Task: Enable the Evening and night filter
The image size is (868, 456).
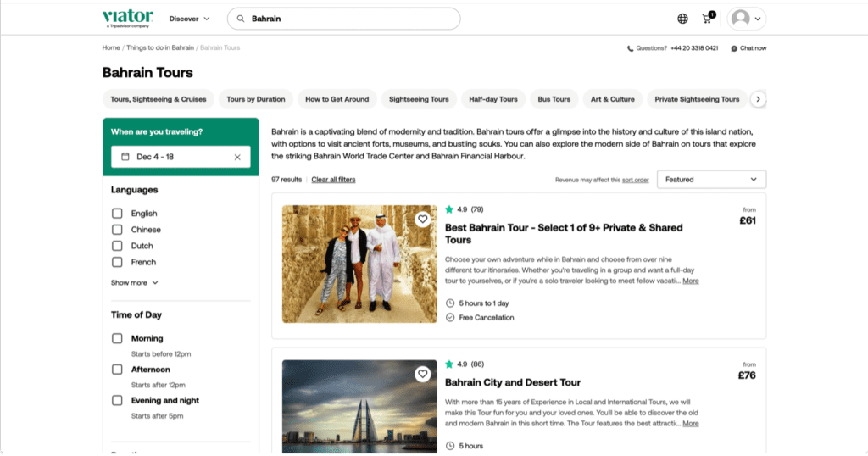Action: 117,401
